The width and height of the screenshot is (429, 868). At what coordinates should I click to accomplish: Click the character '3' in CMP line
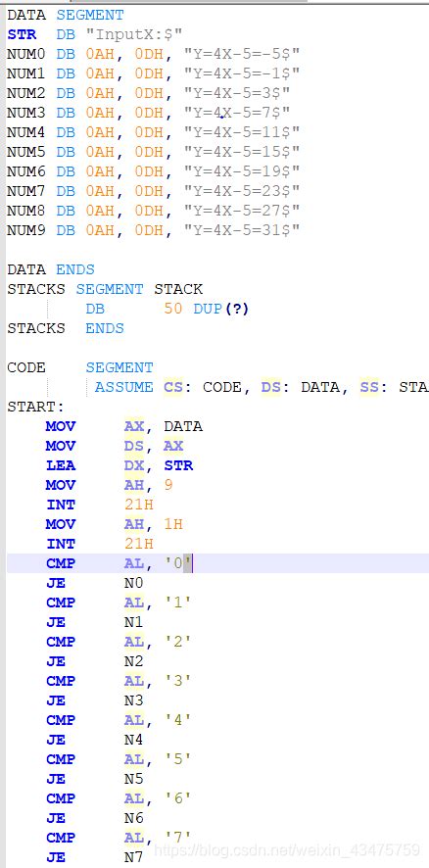(178, 681)
